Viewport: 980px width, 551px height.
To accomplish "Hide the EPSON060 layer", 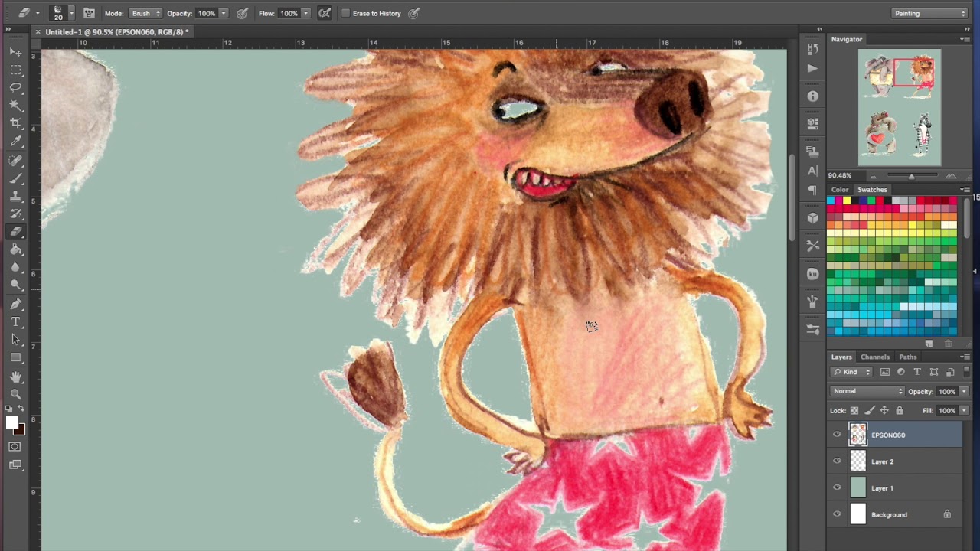I will tap(837, 435).
